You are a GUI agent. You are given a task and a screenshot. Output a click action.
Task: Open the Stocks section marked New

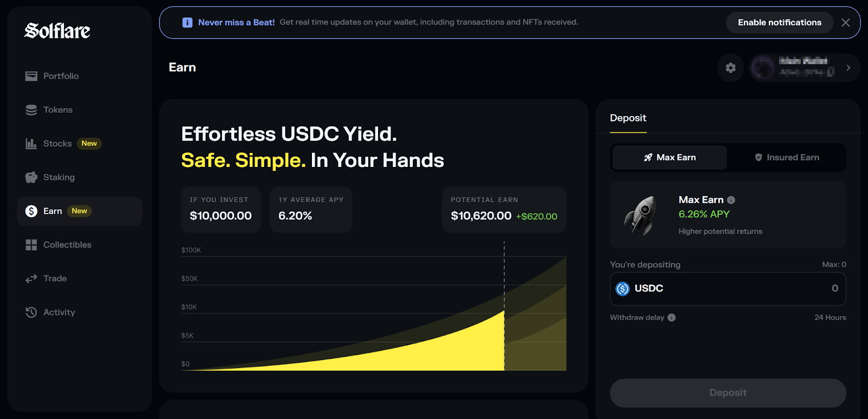point(57,143)
